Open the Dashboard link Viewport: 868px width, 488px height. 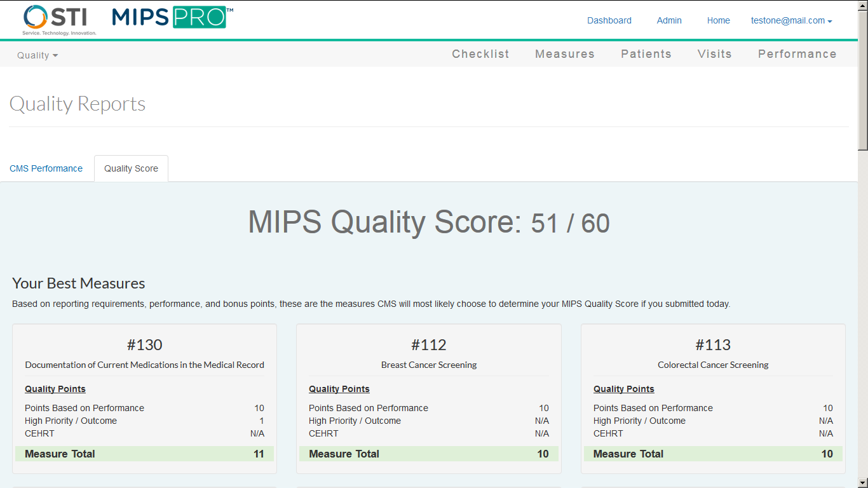(609, 20)
